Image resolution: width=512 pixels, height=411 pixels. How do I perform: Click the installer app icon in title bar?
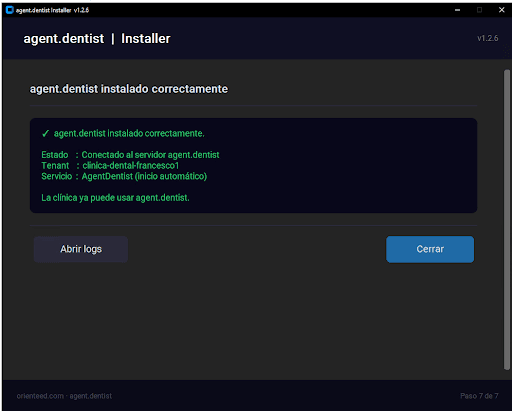click(10, 10)
